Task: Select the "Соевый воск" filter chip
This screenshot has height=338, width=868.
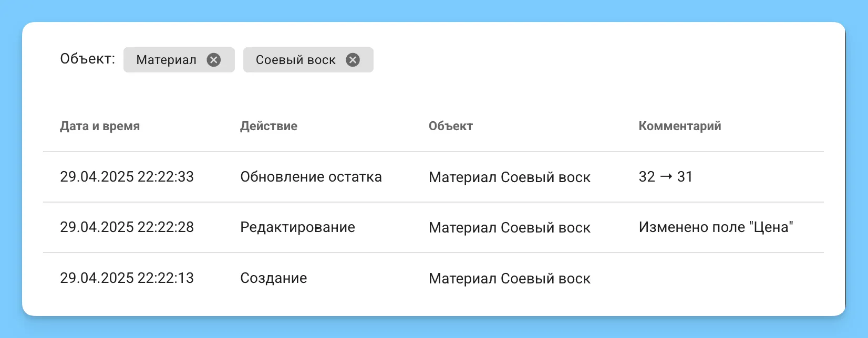Action: click(296, 60)
